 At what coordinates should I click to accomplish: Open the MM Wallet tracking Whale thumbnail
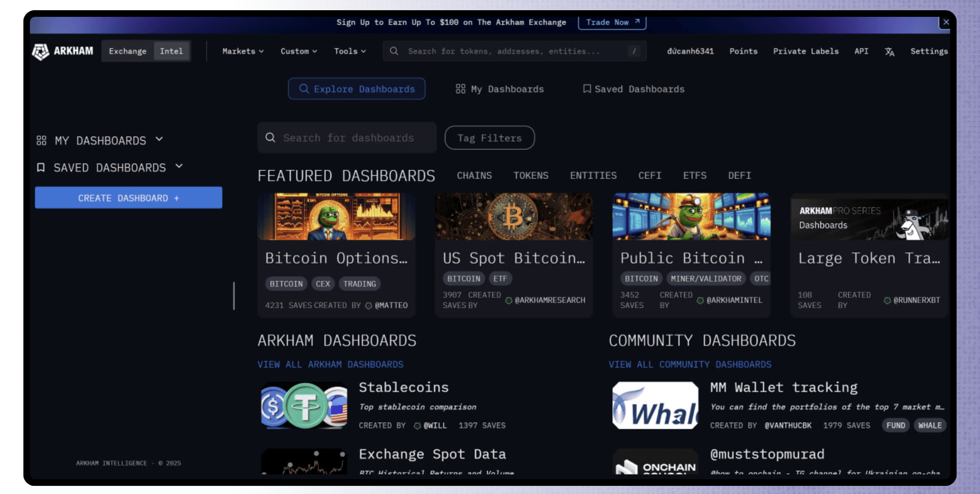click(656, 406)
